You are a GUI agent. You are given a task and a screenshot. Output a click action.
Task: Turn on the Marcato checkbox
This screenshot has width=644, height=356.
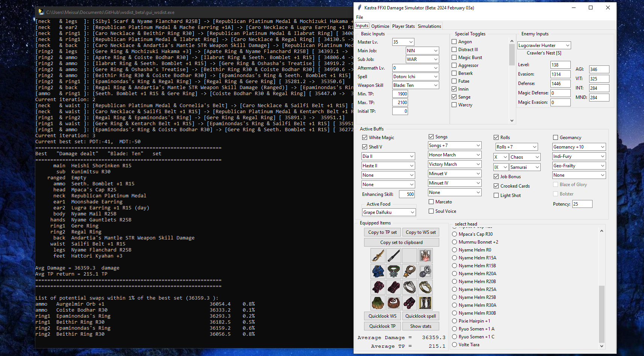pos(431,202)
